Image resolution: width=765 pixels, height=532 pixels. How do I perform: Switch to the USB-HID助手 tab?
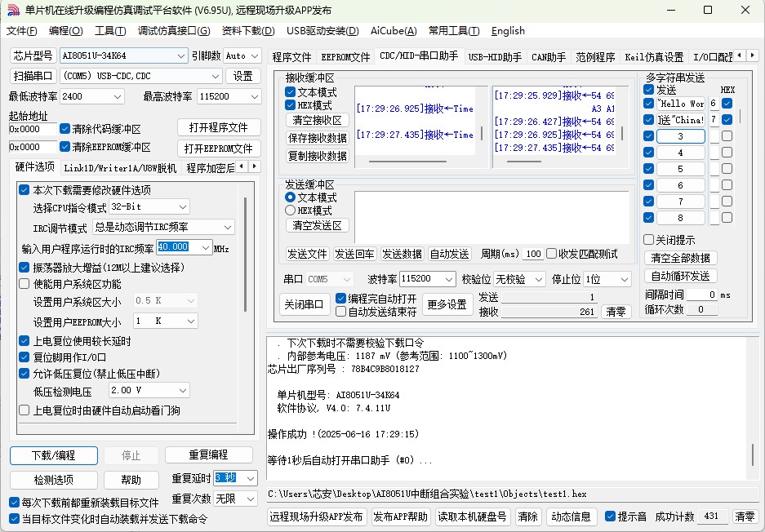pyautogui.click(x=495, y=57)
